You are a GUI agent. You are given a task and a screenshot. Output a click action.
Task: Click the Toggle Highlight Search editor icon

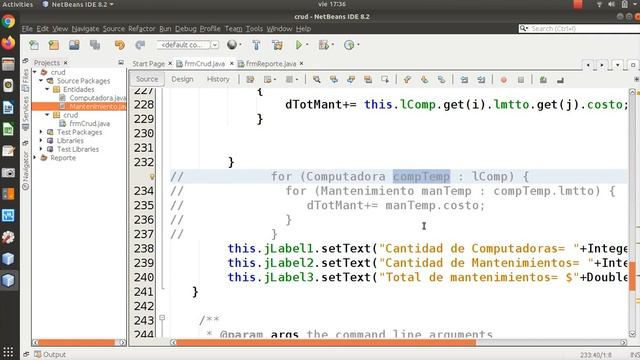pos(368,80)
